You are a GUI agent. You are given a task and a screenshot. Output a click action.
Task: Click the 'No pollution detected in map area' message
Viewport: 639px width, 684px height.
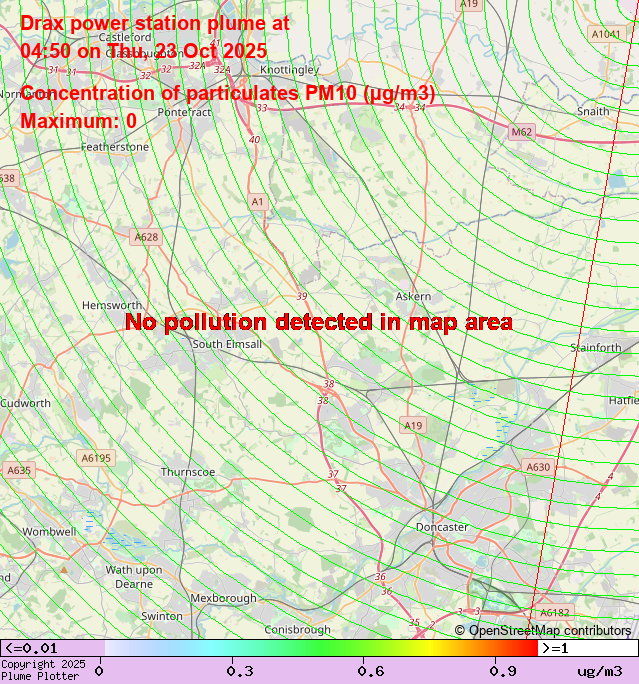coord(319,322)
